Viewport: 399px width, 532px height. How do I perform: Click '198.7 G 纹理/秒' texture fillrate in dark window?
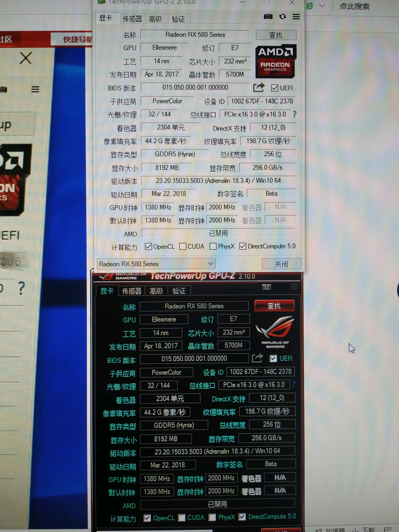[267, 411]
